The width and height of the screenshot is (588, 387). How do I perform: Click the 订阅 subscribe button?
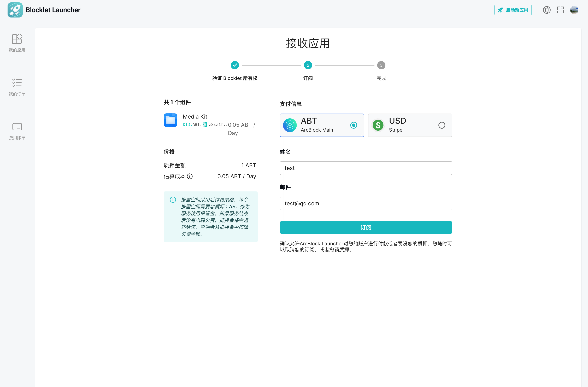[x=366, y=227]
